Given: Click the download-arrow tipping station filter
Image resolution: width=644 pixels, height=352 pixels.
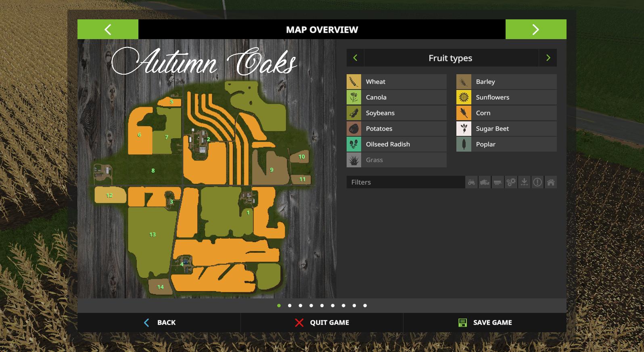Looking at the screenshot, I should [x=524, y=182].
